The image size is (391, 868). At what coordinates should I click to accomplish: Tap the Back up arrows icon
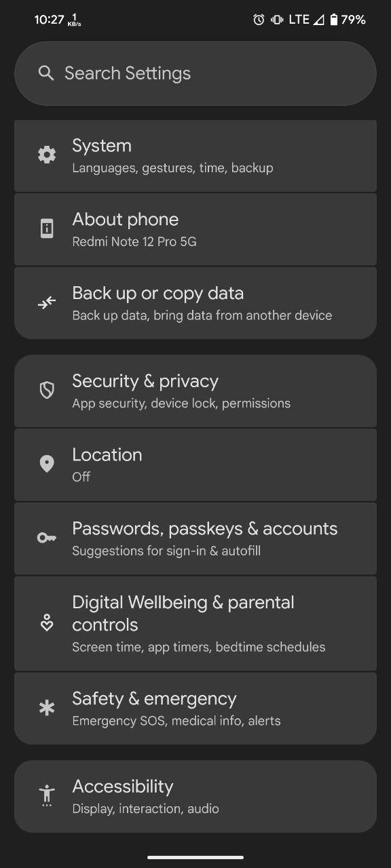click(46, 303)
